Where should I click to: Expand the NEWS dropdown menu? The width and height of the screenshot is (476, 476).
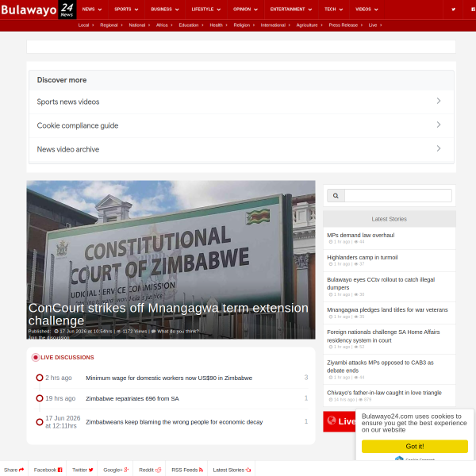tap(92, 10)
